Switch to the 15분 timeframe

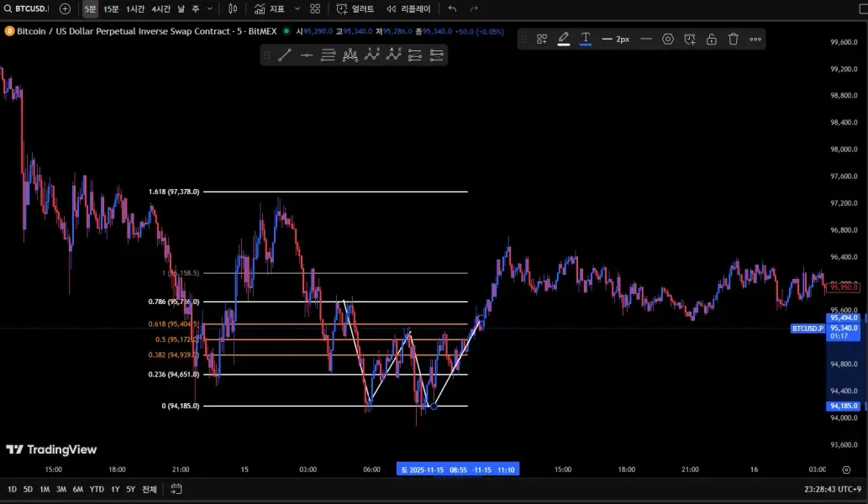click(111, 8)
